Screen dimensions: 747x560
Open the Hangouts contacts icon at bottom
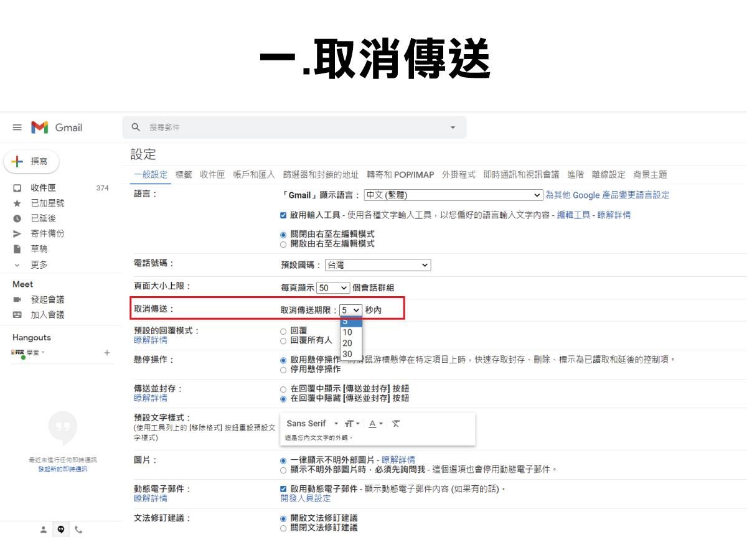(x=44, y=529)
